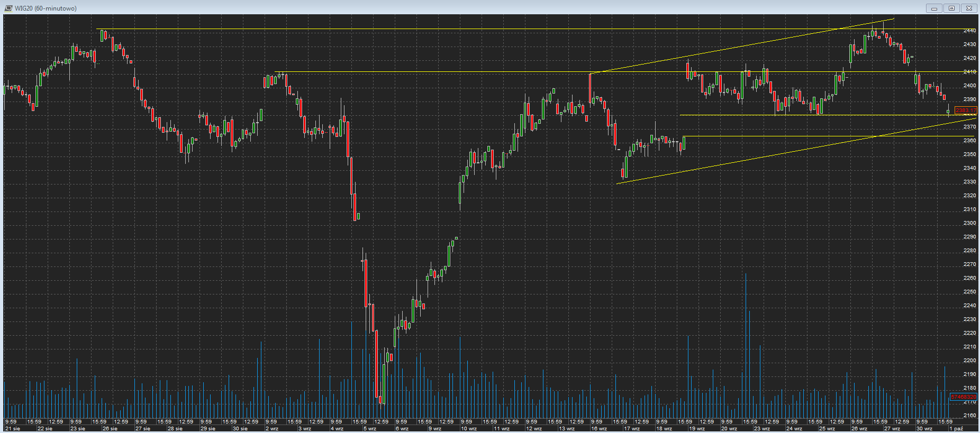Click the 2400 price axis label
The height and width of the screenshot is (433, 980).
click(970, 86)
